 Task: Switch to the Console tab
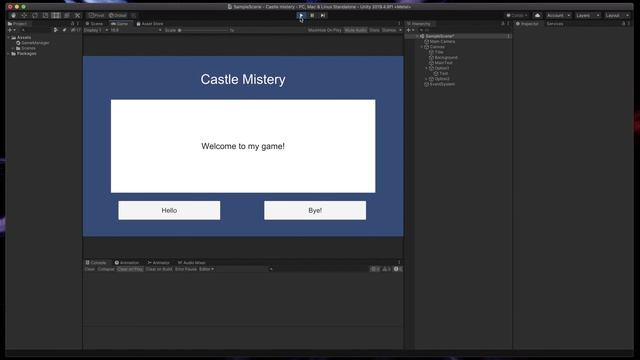coord(96,262)
